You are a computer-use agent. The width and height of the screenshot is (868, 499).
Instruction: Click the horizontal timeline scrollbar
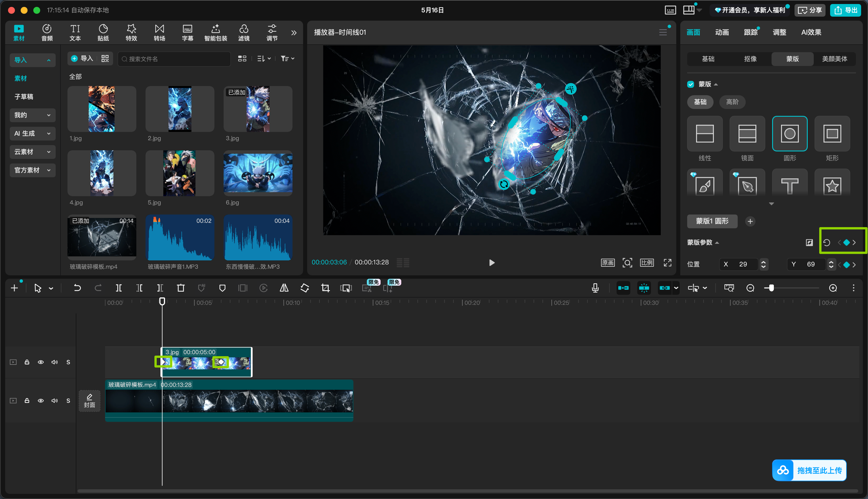[x=468, y=491]
